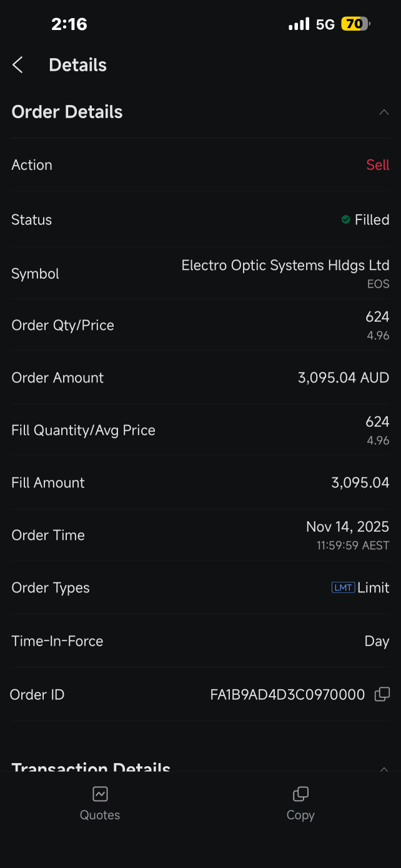Viewport: 401px width, 868px height.
Task: Open Quotes chart icon in bottom bar
Action: coord(100,794)
